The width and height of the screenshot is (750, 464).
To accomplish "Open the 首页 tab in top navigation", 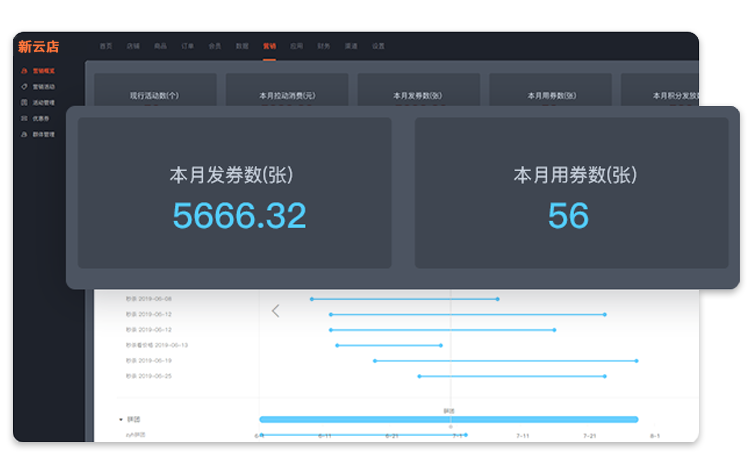I will 106,46.
